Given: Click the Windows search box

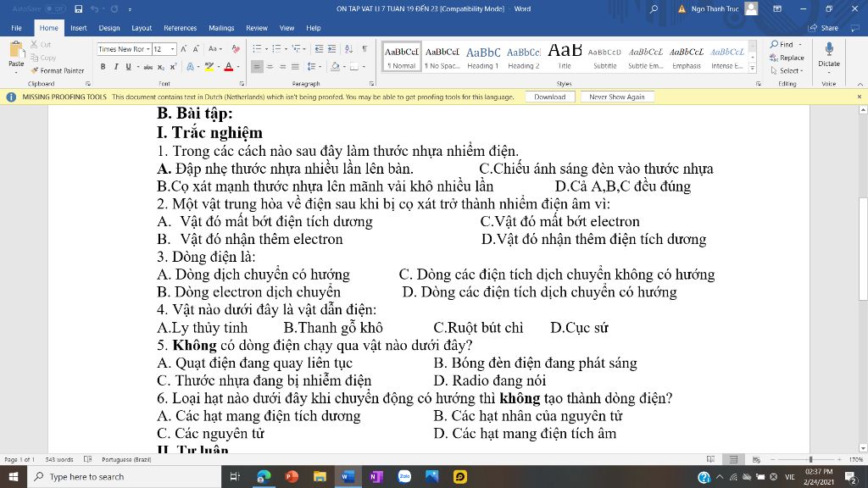Looking at the screenshot, I should point(125,476).
